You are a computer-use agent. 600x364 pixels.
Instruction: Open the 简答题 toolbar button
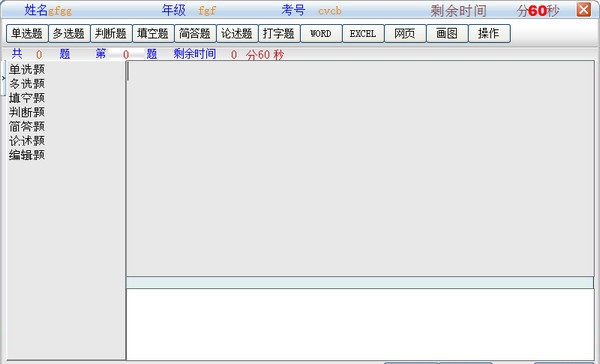[195, 34]
